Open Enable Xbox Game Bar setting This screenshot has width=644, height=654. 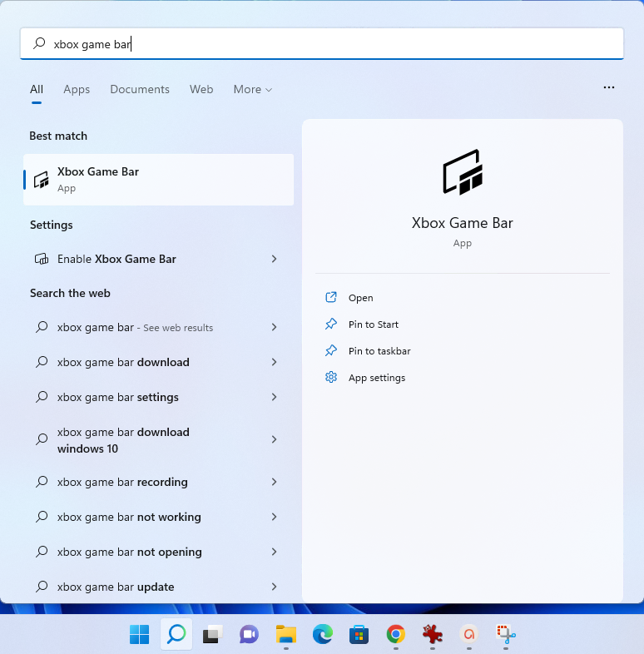coord(158,259)
